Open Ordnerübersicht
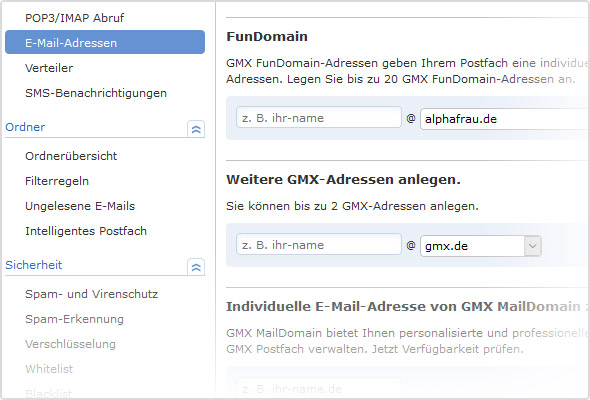The image size is (590, 400). [71, 156]
